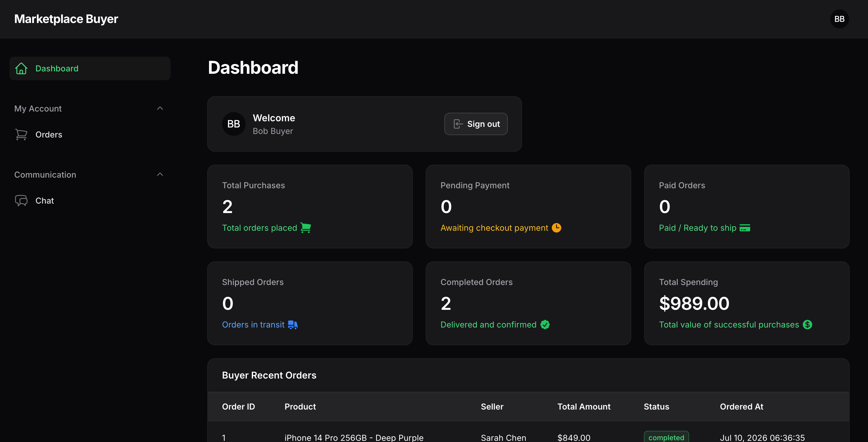Click the Ordered At column header

tap(741, 407)
